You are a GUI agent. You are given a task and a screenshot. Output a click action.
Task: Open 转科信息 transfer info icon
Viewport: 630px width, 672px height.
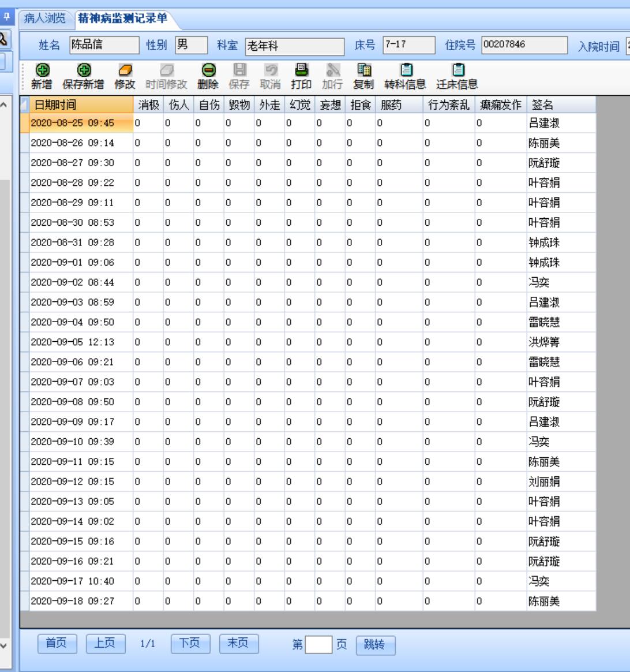[x=406, y=70]
